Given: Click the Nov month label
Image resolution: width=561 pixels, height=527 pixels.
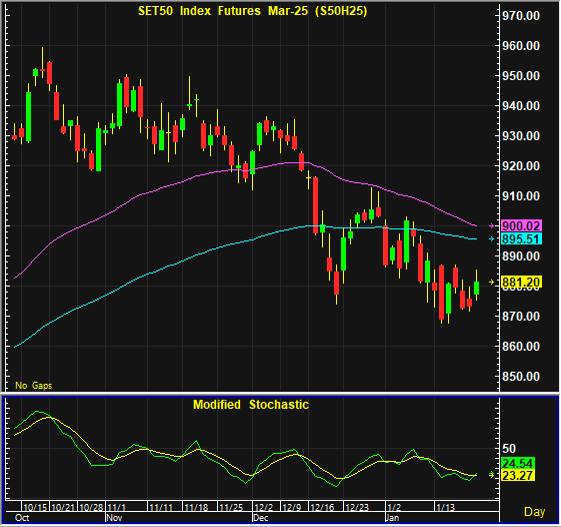Looking at the screenshot, I should 114,518.
